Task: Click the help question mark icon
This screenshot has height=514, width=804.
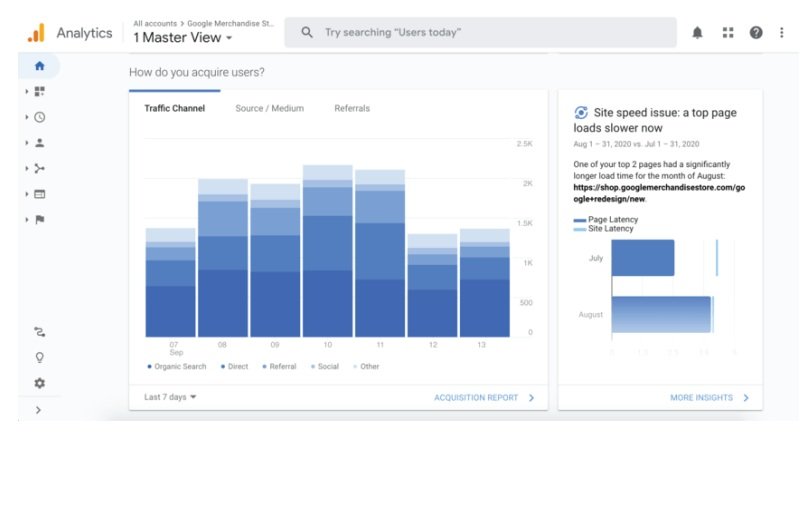Action: click(x=756, y=33)
